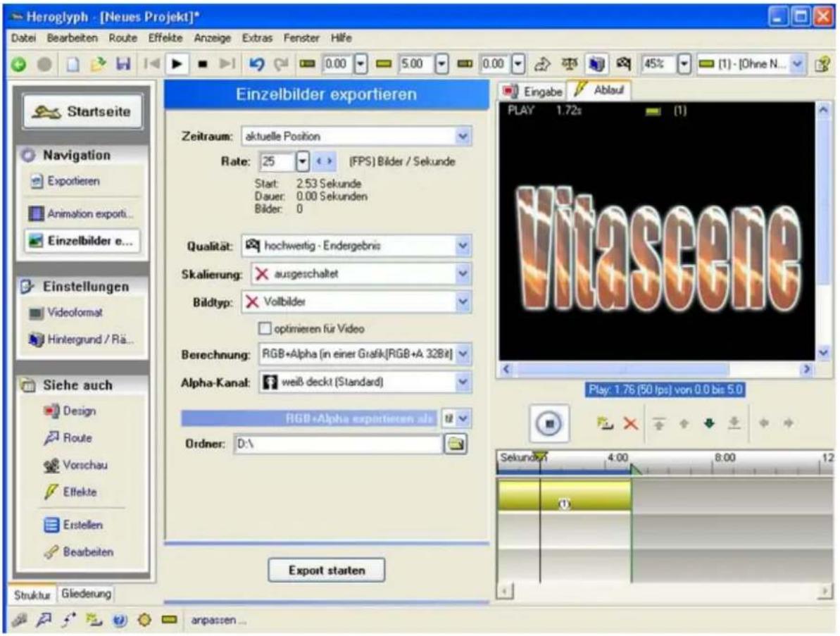Click the yellow bar icon before anpassen
The height and width of the screenshot is (636, 840).
pos(169,620)
